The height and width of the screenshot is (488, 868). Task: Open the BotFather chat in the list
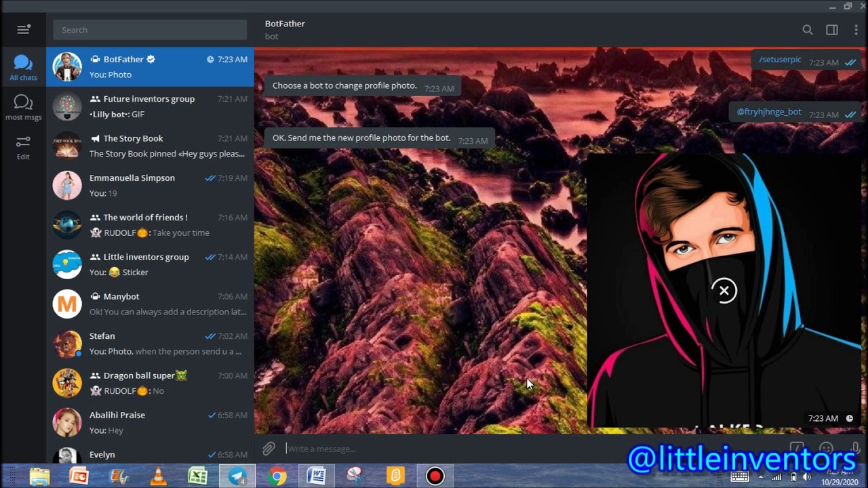click(x=150, y=66)
